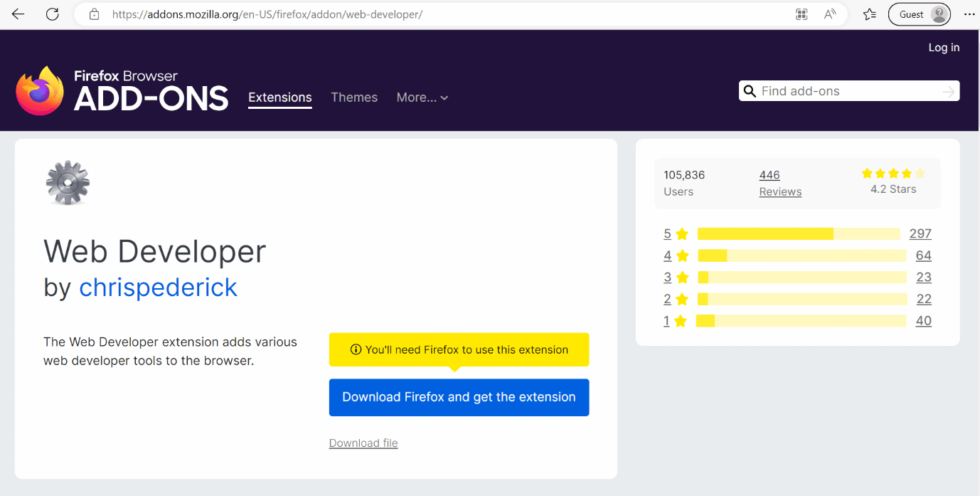Open the 446 reviews count link

(769, 174)
